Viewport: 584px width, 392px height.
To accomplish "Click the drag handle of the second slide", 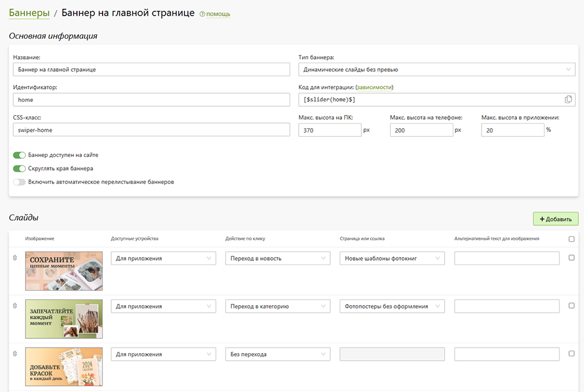I will coord(15,306).
